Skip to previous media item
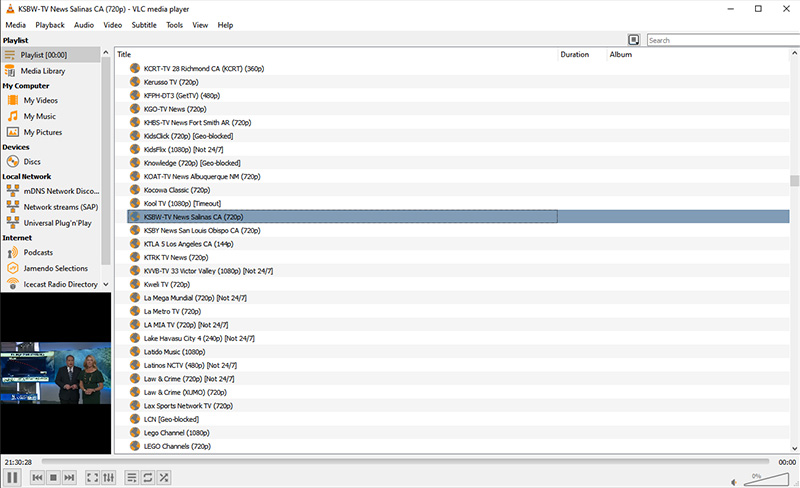 [x=37, y=478]
